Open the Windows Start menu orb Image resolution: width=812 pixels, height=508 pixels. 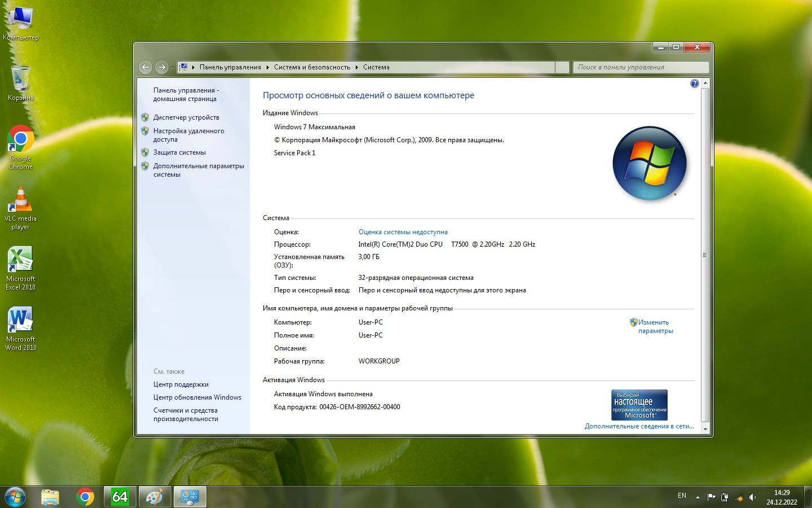click(15, 497)
